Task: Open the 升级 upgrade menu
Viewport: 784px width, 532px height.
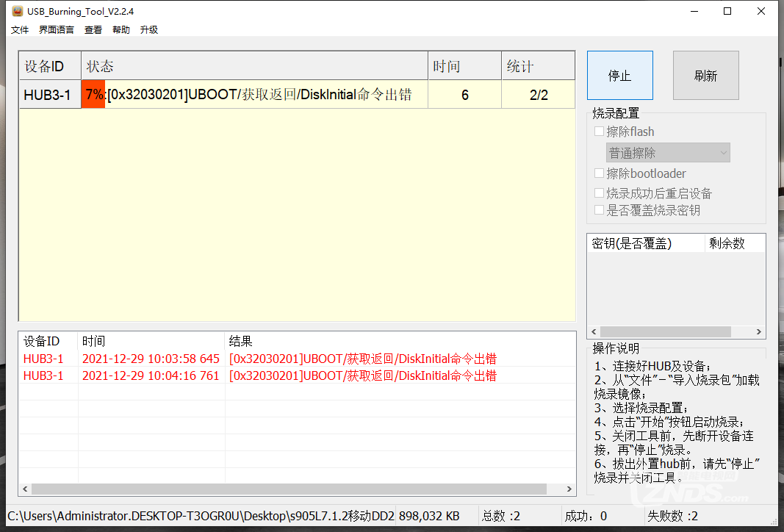Action: (148, 29)
